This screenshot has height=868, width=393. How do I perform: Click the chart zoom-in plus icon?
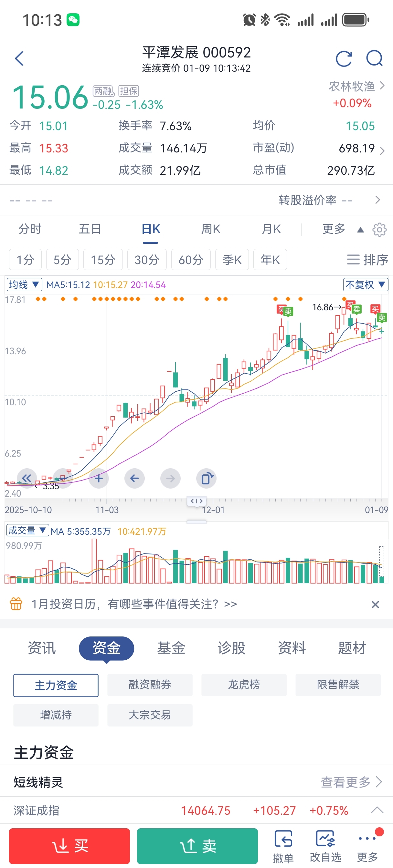click(99, 478)
